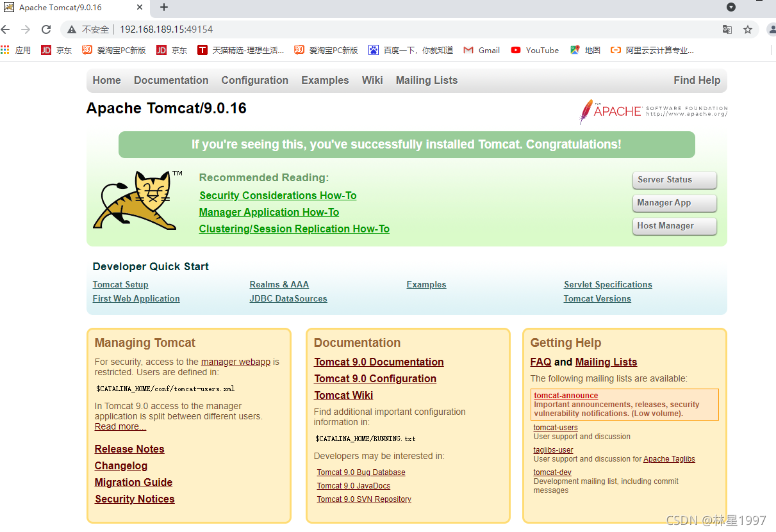Open Mailing Lists in navigation bar
Viewport: 776px width, 532px height.
(x=427, y=80)
